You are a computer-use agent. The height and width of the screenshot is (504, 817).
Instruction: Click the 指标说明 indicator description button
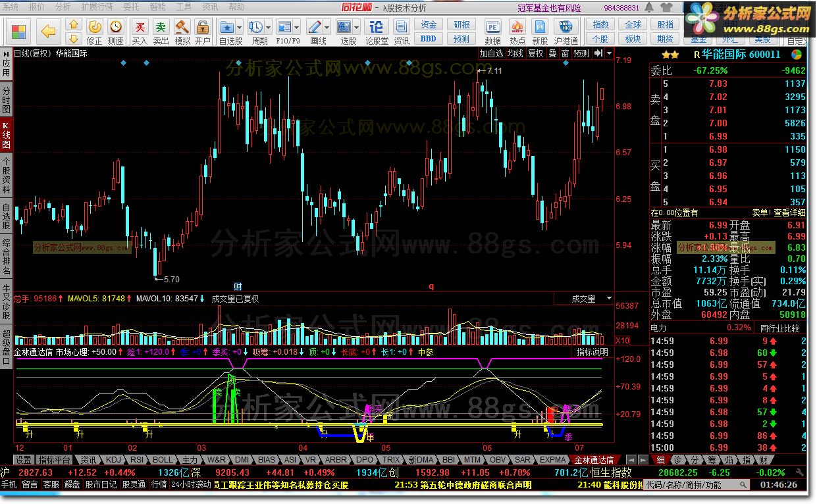[592, 352]
